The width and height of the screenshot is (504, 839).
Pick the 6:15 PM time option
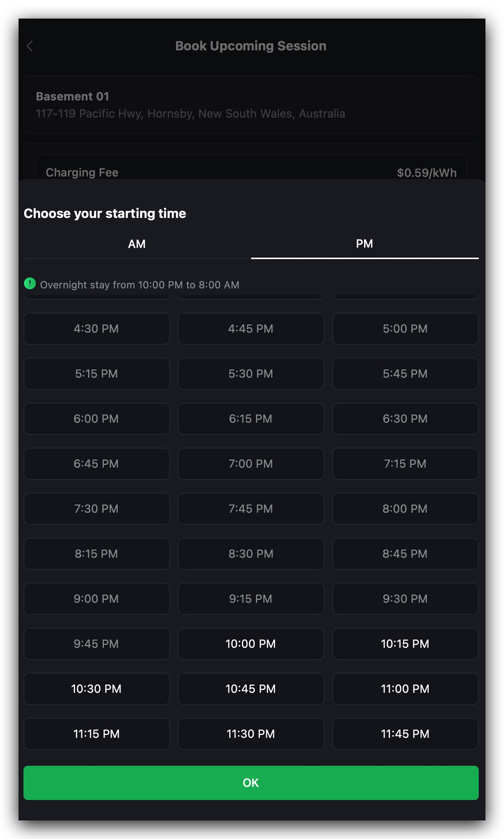pyautogui.click(x=251, y=419)
